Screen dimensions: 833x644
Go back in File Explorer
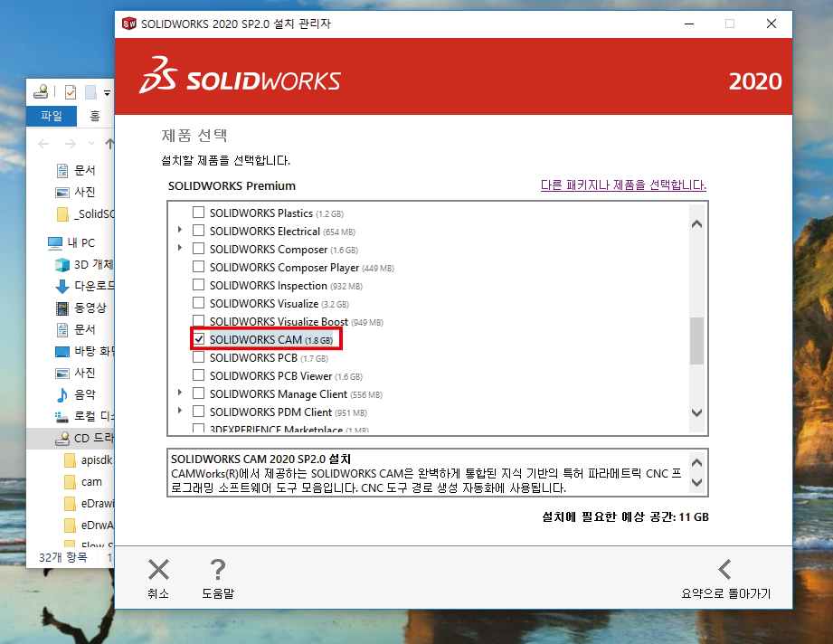43,144
